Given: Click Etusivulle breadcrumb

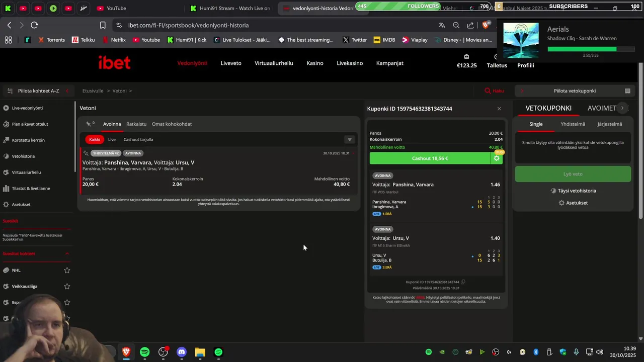Looking at the screenshot, I should (93, 91).
